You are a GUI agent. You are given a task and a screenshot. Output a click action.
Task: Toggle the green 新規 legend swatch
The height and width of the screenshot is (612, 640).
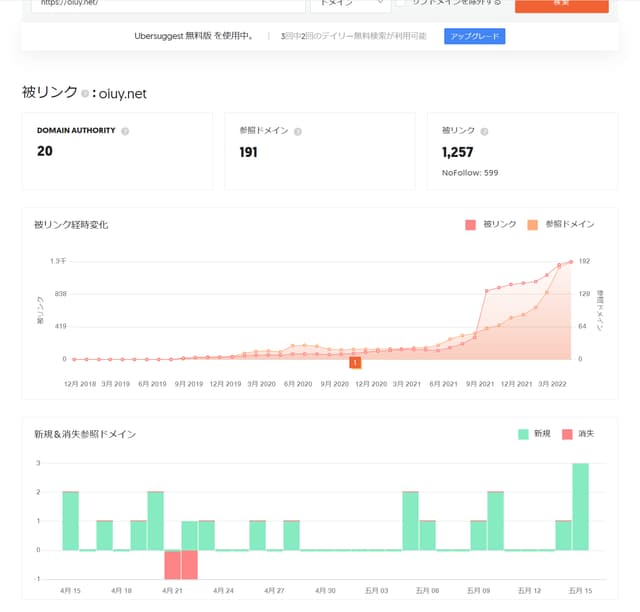point(523,434)
